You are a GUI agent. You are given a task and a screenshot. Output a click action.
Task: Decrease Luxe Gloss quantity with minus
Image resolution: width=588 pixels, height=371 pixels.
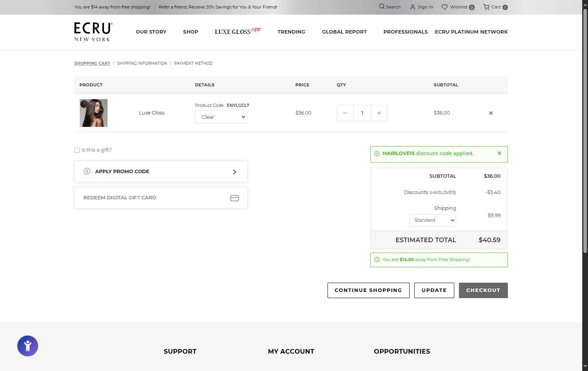345,113
